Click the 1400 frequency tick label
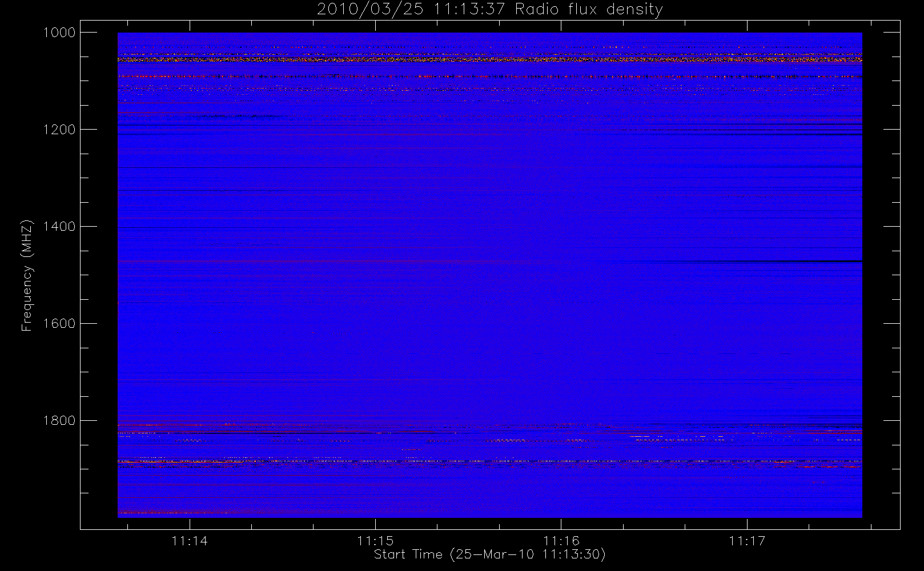The image size is (924, 571). [x=59, y=227]
